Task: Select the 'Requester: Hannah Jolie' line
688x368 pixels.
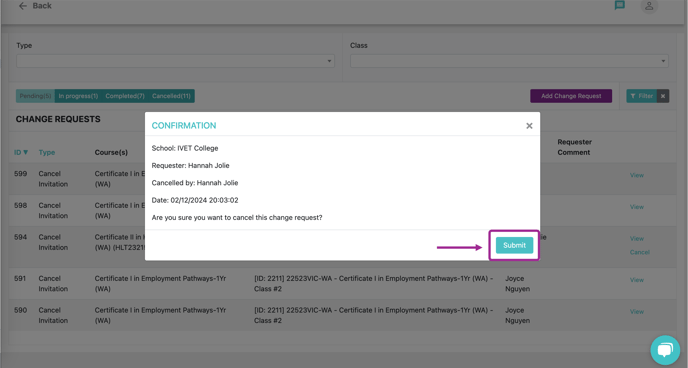Action: [x=190, y=165]
